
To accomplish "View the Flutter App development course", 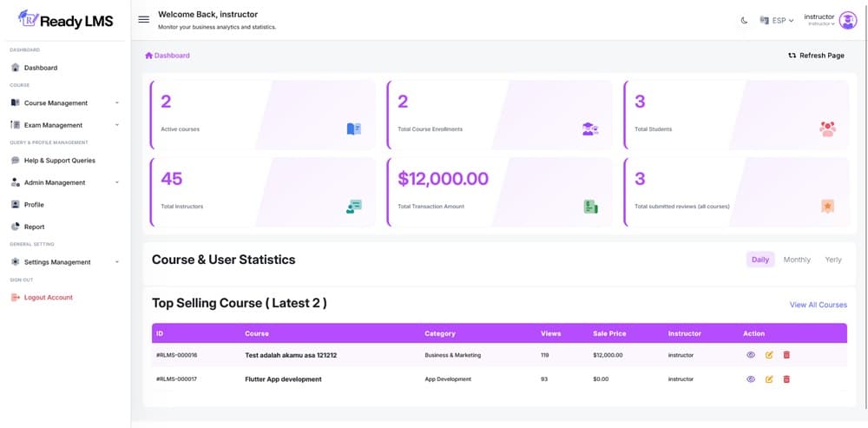I will pyautogui.click(x=751, y=379).
